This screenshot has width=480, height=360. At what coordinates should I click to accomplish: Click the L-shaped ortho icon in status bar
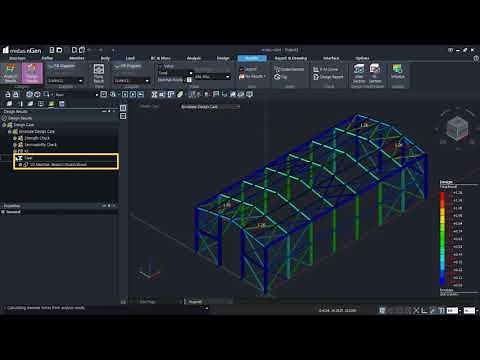[x=424, y=310]
